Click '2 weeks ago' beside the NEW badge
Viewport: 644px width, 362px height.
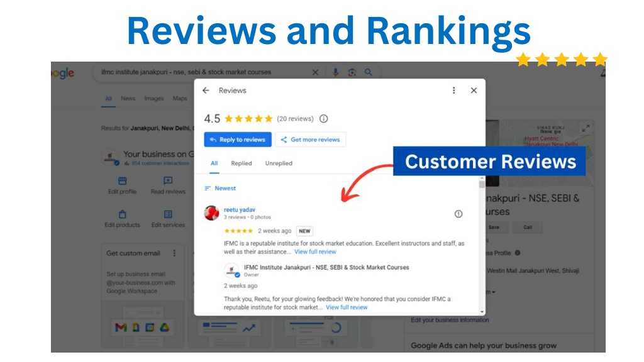pyautogui.click(x=274, y=231)
